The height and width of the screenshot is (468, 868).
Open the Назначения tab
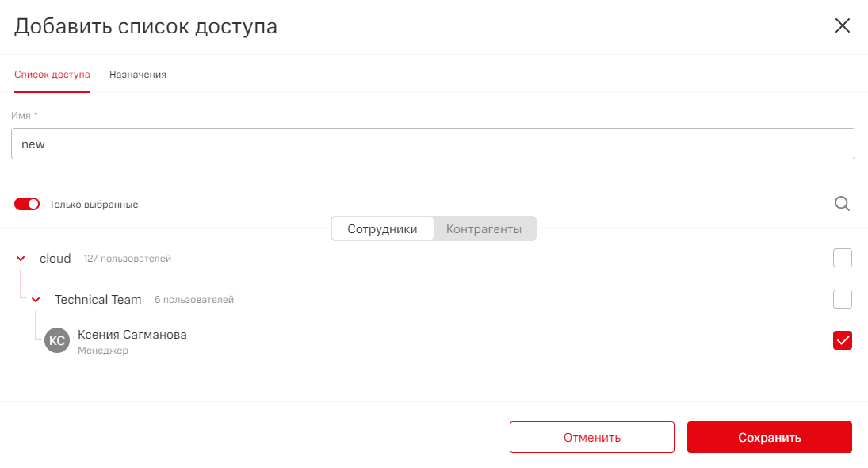click(x=138, y=75)
